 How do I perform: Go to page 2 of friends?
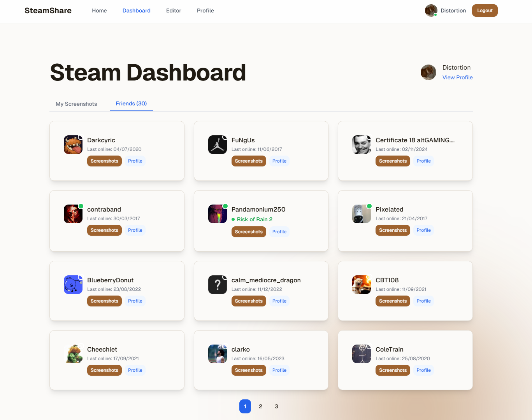260,406
